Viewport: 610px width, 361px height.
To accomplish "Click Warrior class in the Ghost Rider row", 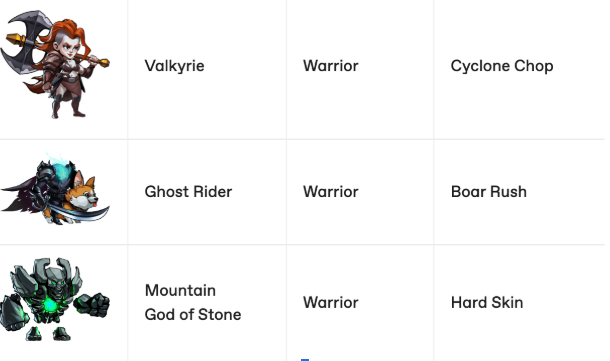I will [x=331, y=192].
